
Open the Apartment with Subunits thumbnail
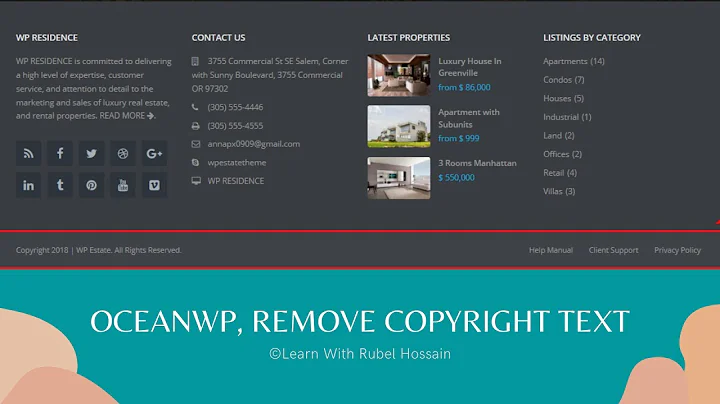399,126
